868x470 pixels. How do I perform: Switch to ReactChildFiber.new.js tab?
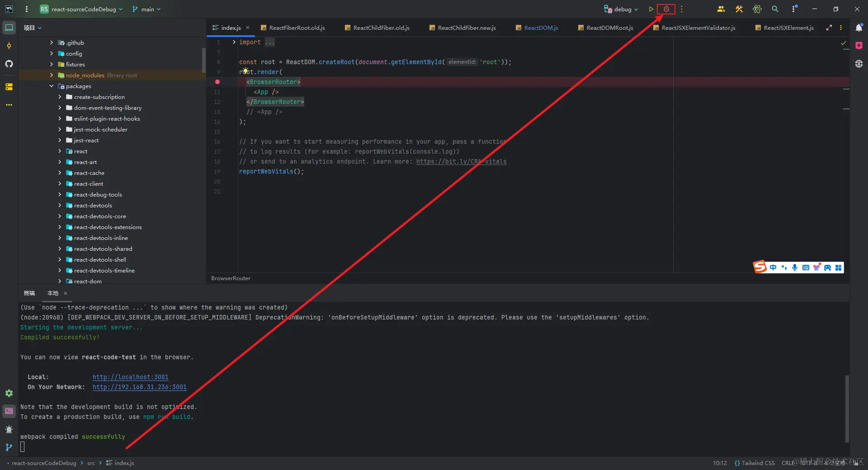pos(462,28)
